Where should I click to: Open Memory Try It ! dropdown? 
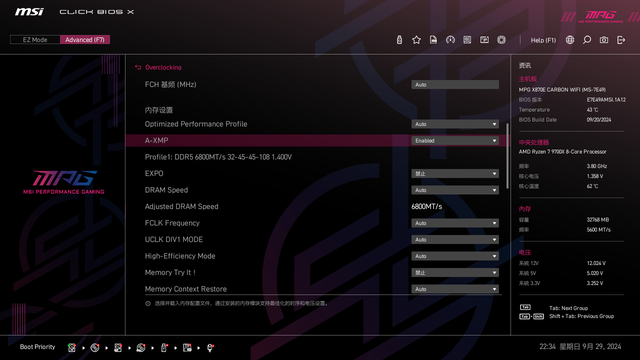coord(455,273)
